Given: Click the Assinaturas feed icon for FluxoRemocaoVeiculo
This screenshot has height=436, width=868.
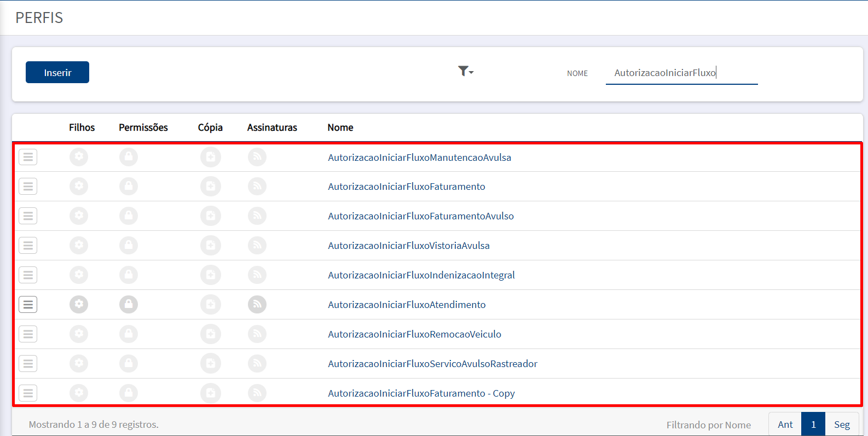Looking at the screenshot, I should point(257,334).
